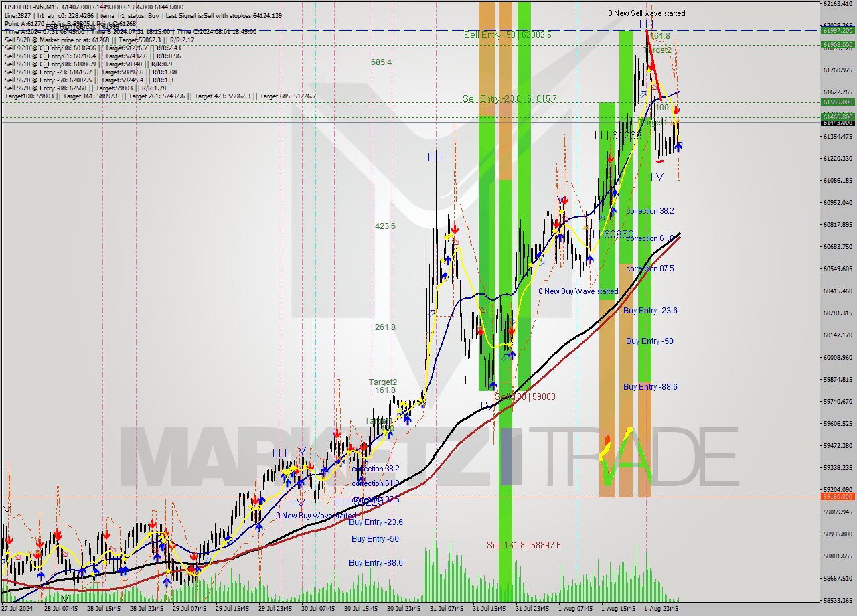Click the green 61908.000 price tag
Image resolution: width=857 pixels, height=616 pixels.
tap(837, 45)
